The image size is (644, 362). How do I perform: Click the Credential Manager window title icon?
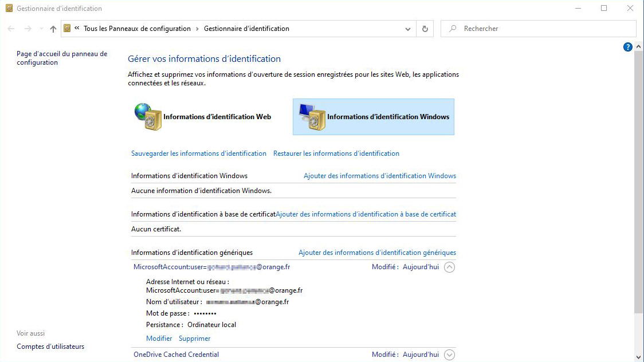(x=9, y=8)
